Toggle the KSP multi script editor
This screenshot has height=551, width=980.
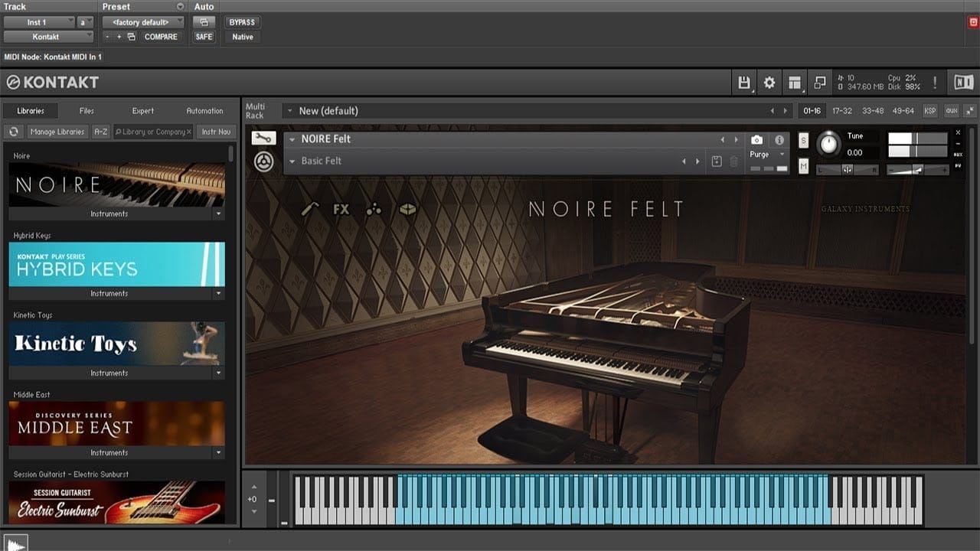pyautogui.click(x=929, y=110)
